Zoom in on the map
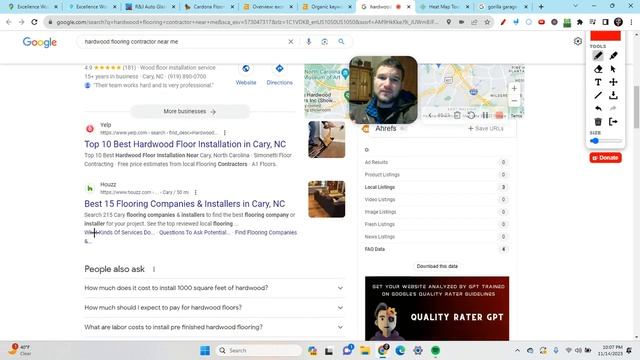This screenshot has width=640, height=360. [x=514, y=89]
